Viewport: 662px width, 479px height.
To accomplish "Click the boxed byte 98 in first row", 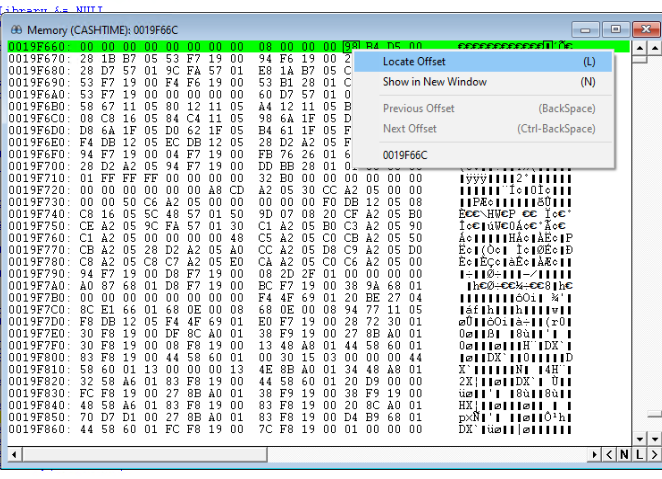I will [x=350, y=46].
